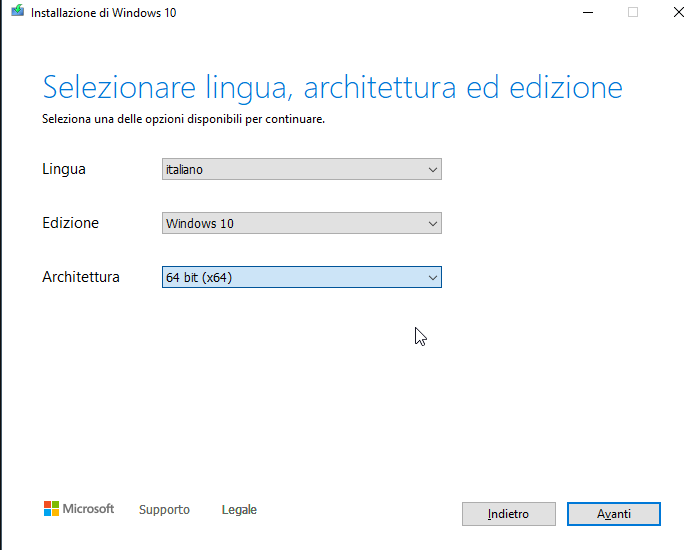The width and height of the screenshot is (698, 550).
Task: Minimize the Windows 10 setup window
Action: point(585,12)
